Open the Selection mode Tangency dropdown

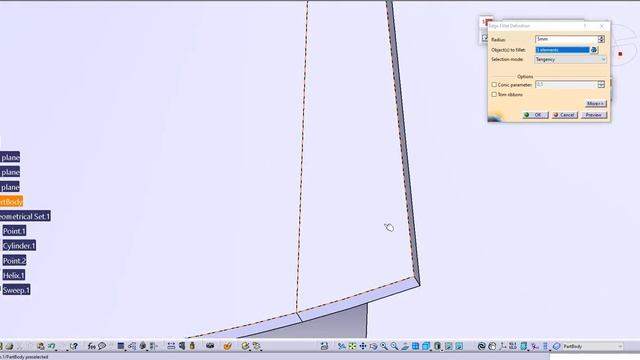click(571, 60)
